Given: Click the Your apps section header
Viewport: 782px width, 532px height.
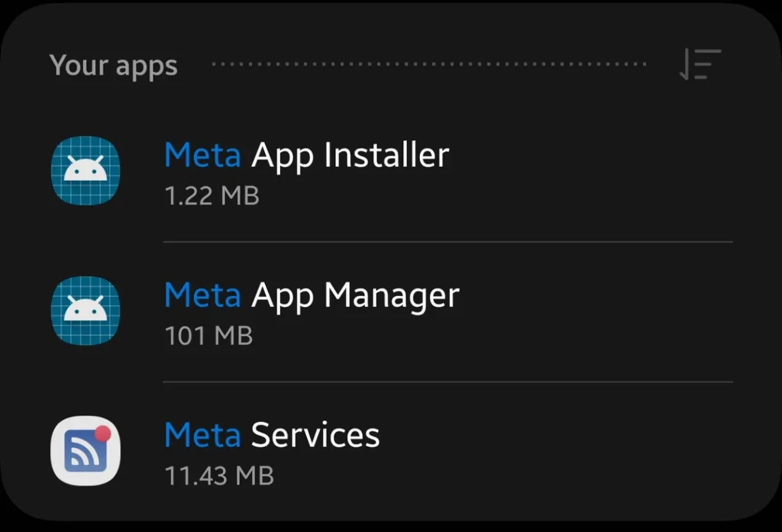Looking at the screenshot, I should click(113, 66).
